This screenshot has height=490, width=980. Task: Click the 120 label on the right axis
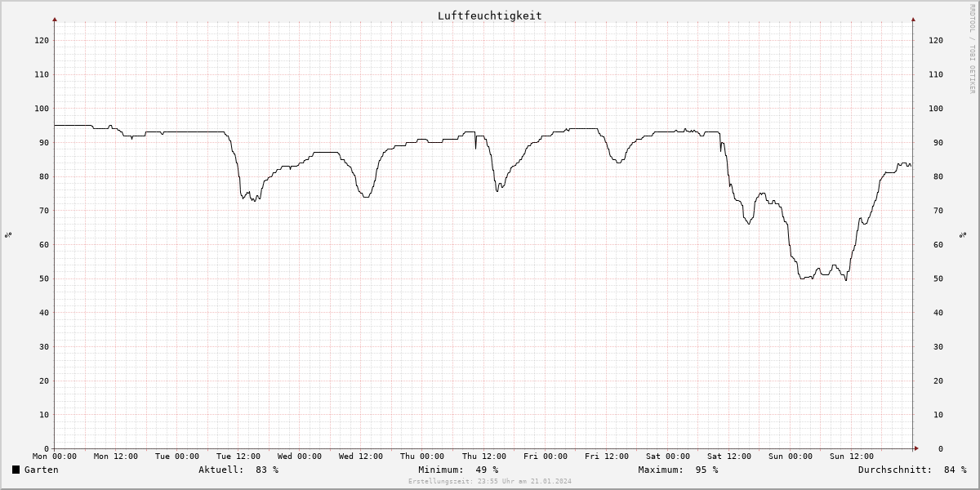point(936,40)
